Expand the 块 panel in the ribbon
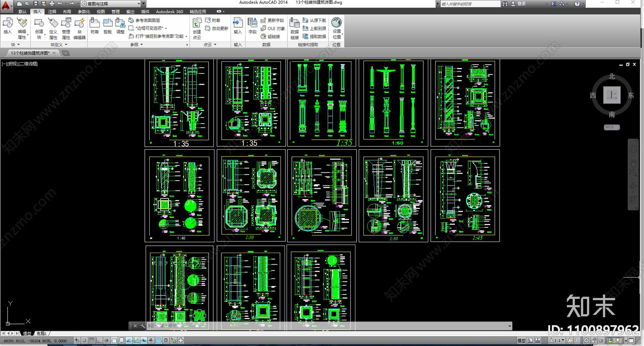644x346 pixels. tap(15, 45)
